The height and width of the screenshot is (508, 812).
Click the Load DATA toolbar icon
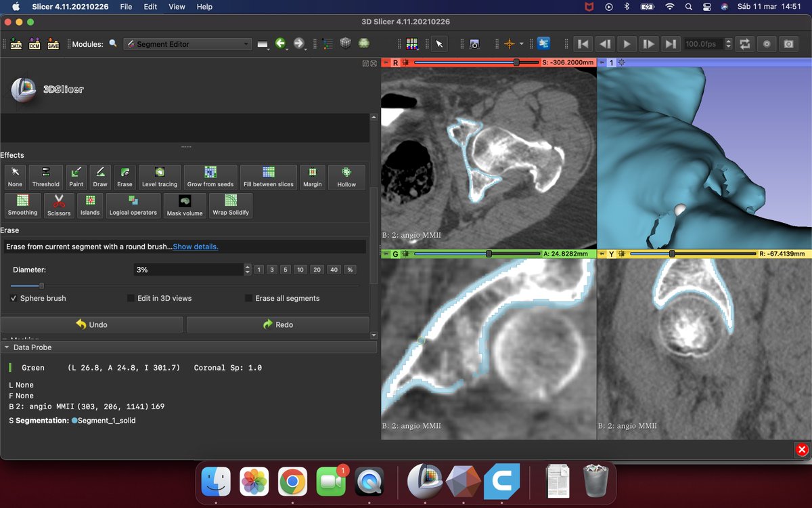pyautogui.click(x=16, y=44)
